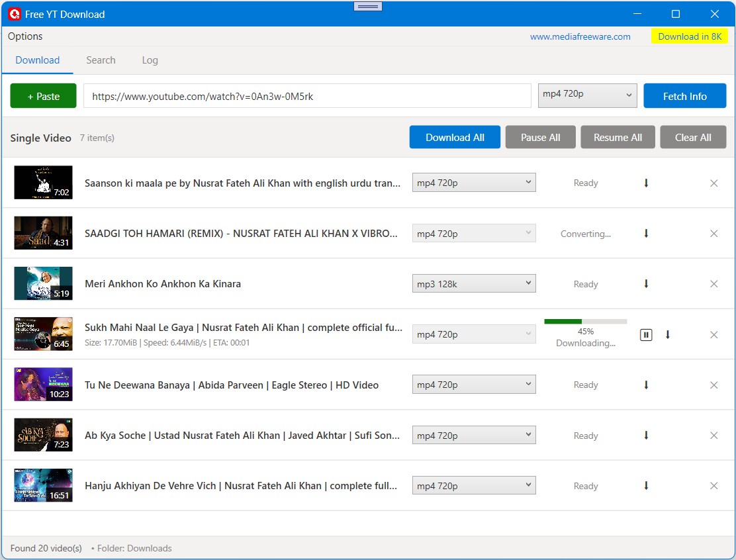The image size is (736, 560).
Task: Click the Clear All button
Action: point(693,137)
